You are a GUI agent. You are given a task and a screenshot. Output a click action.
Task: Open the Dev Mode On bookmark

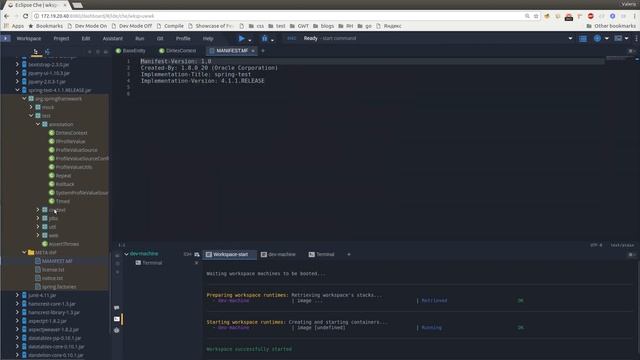(87, 26)
